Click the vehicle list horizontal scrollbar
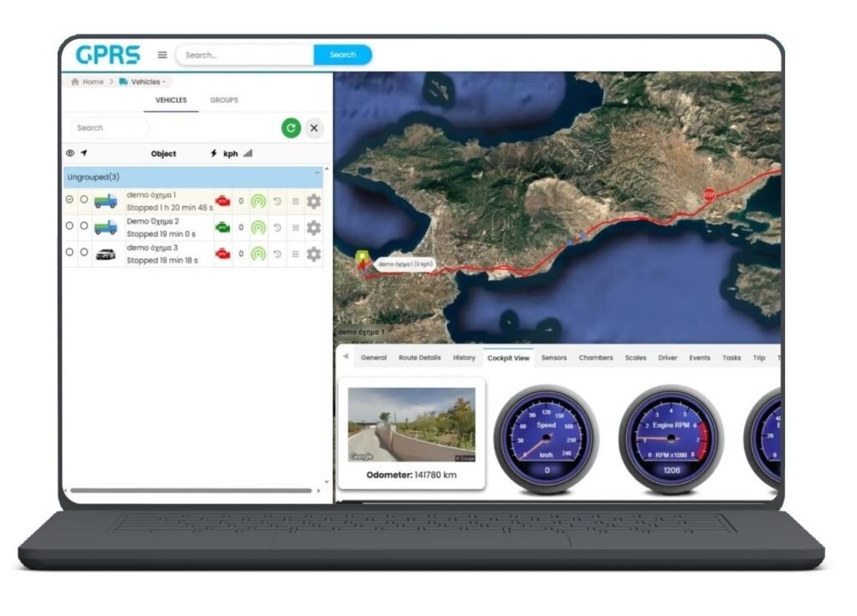Screen dimensions: 857x616 pyautogui.click(x=192, y=490)
